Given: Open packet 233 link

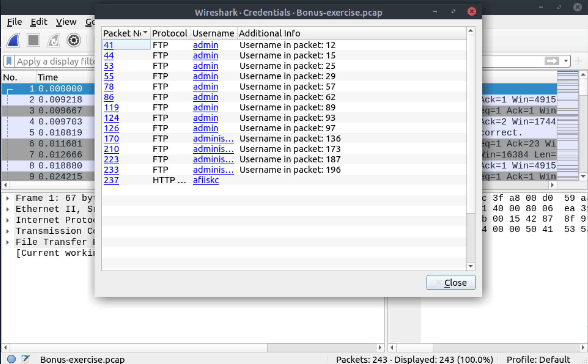Looking at the screenshot, I should click(x=111, y=170).
